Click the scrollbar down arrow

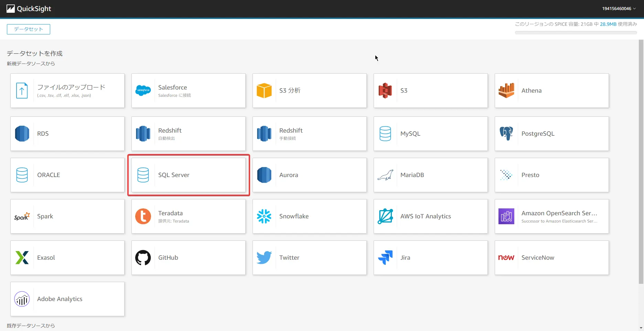(641, 328)
